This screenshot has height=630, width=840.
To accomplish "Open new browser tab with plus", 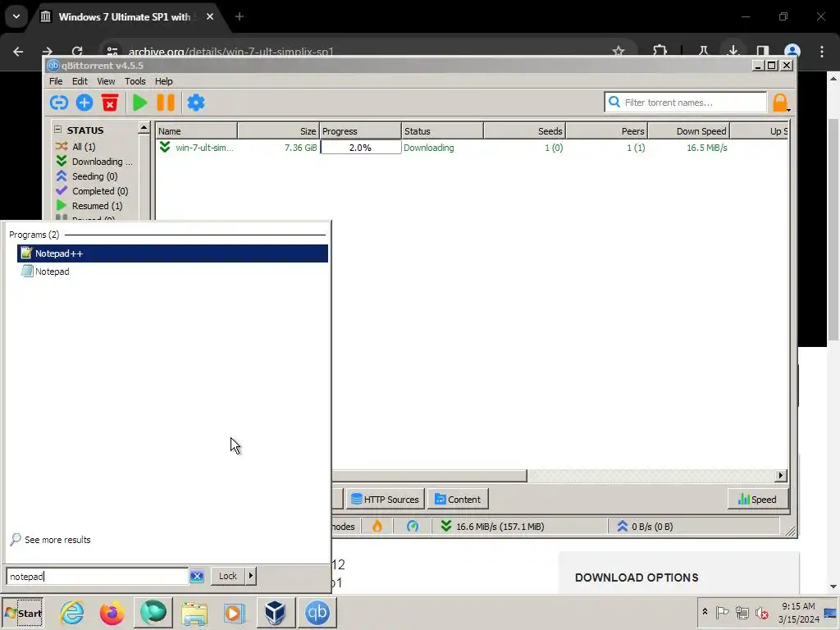I will tap(240, 16).
